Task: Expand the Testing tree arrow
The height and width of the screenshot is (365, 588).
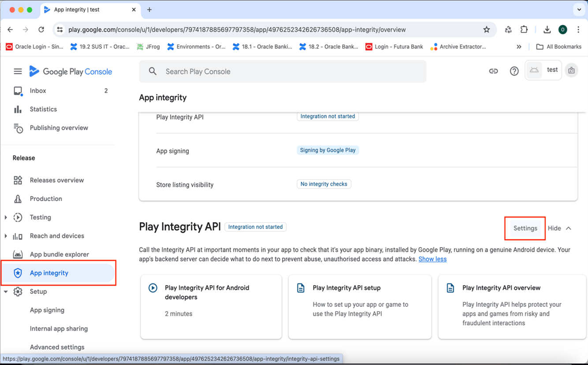Action: click(x=6, y=217)
